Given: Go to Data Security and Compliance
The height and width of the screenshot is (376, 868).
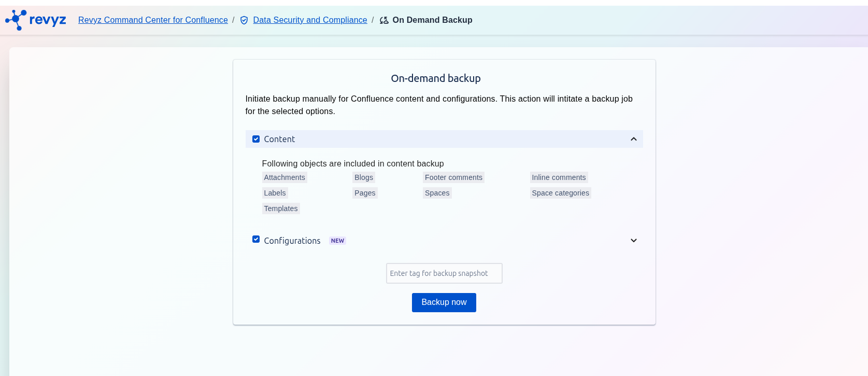Looking at the screenshot, I should 310,20.
